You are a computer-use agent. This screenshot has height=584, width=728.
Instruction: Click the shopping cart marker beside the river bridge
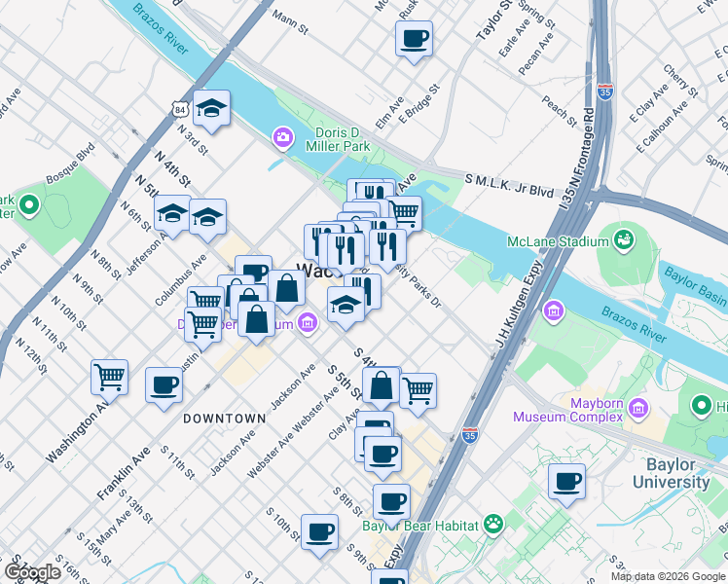(405, 214)
